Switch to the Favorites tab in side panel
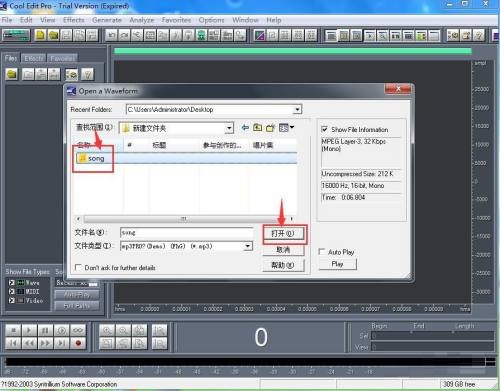 tap(63, 58)
